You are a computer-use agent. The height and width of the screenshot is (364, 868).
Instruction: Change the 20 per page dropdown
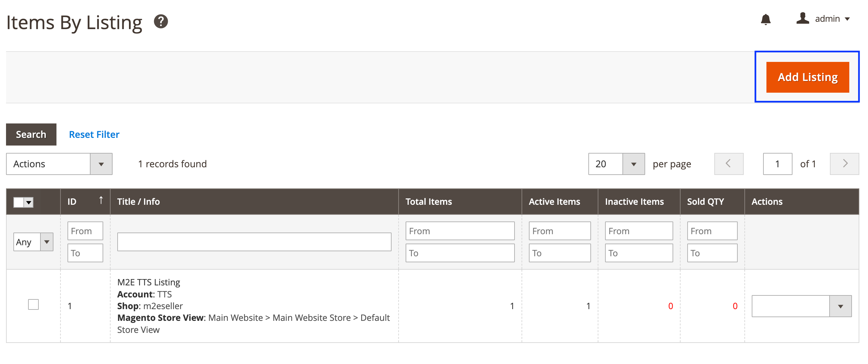[x=616, y=164]
